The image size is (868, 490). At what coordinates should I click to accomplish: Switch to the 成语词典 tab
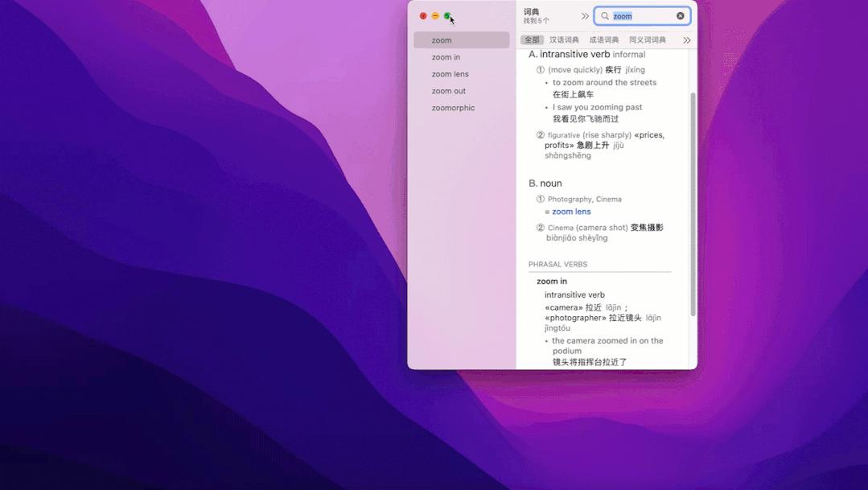point(604,39)
